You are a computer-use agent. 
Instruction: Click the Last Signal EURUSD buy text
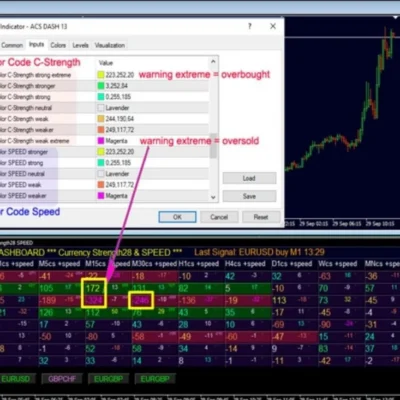pyautogui.click(x=259, y=252)
